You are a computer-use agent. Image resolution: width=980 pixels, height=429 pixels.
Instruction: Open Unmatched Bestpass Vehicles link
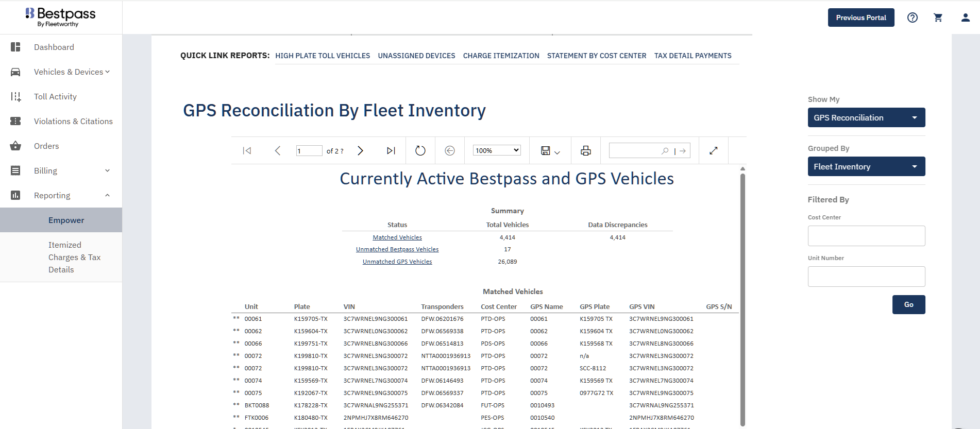point(397,249)
